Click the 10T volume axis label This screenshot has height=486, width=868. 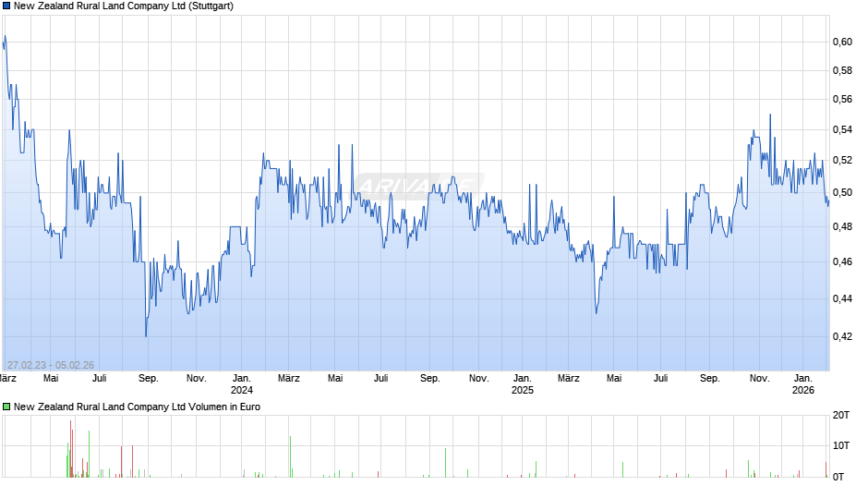(x=841, y=445)
